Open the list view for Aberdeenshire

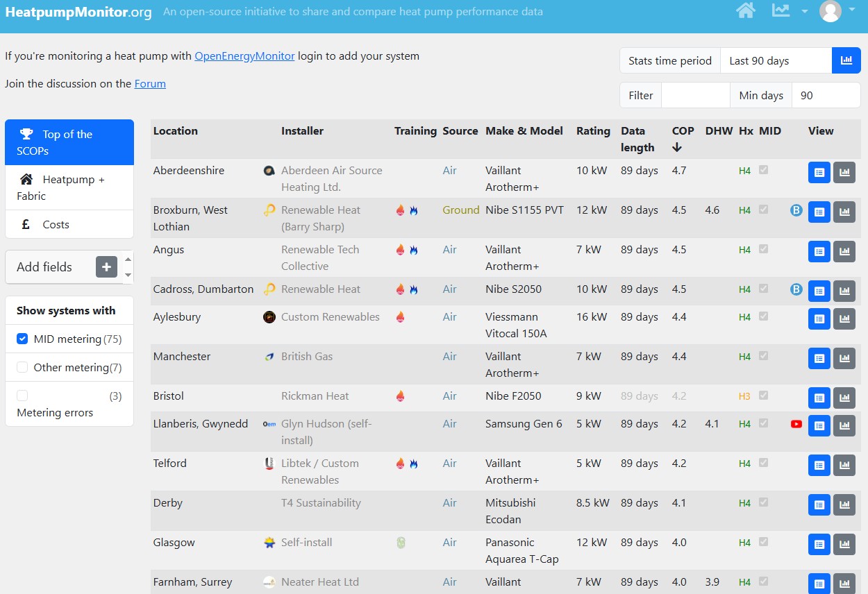coord(819,173)
